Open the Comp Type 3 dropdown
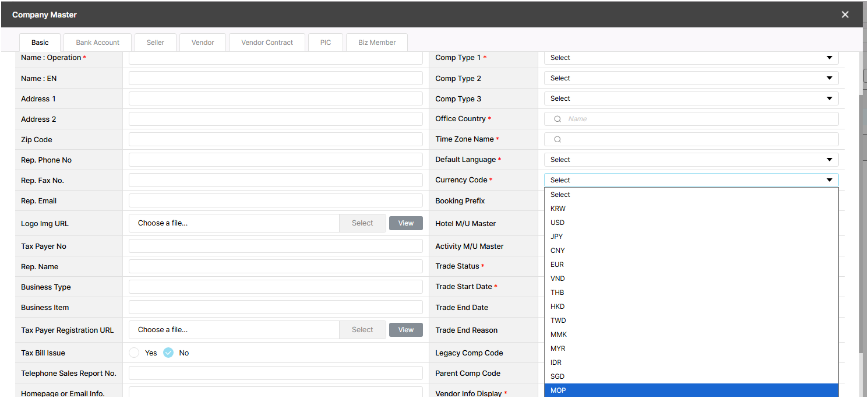Viewport: 868px width, 398px height. [x=691, y=98]
